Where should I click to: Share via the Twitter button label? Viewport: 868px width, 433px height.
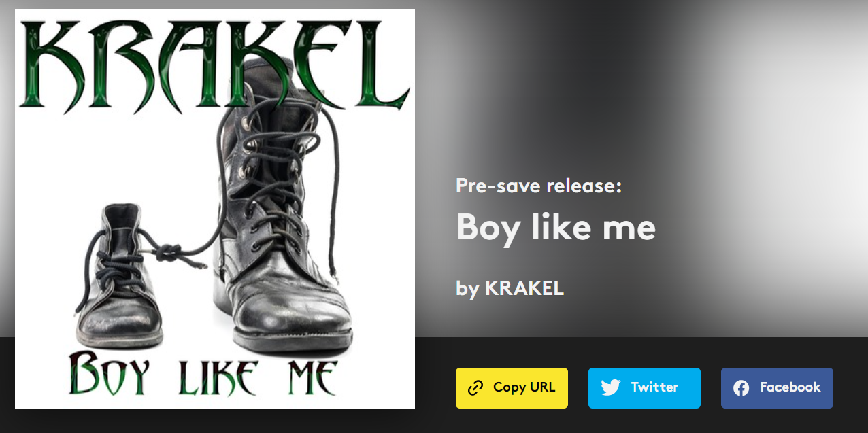point(654,387)
